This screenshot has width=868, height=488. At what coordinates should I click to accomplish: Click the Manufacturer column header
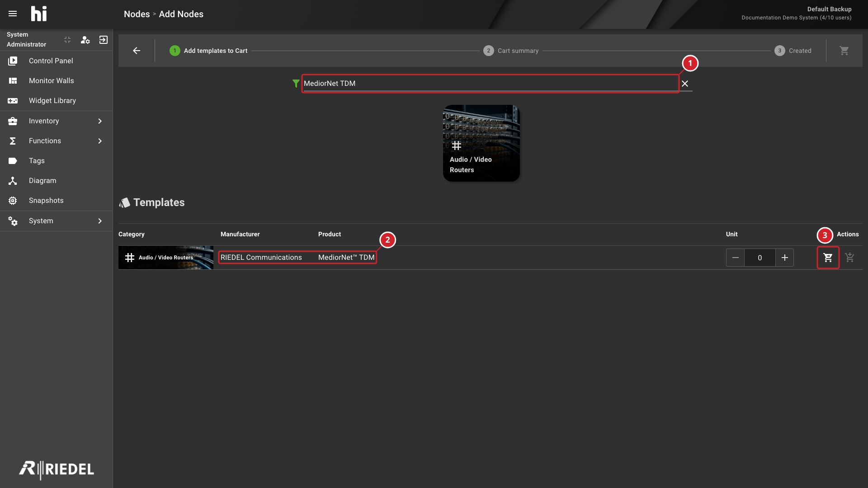coord(240,234)
